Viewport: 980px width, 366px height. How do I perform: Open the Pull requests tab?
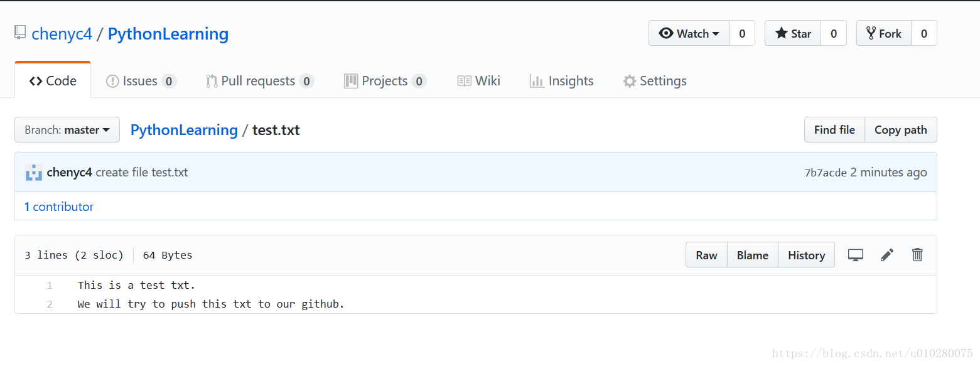click(260, 81)
